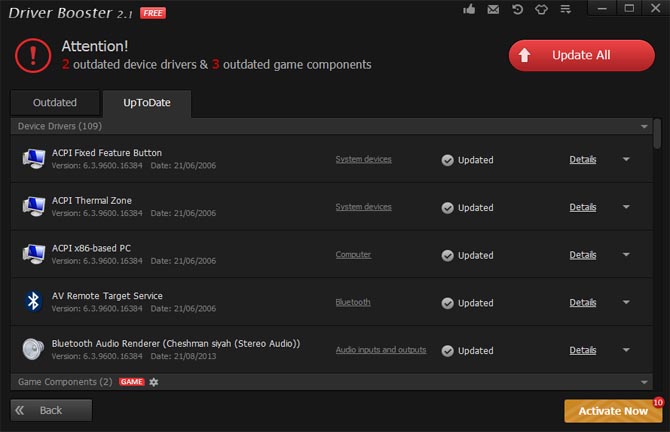This screenshot has width=670, height=432.
Task: Open the feedback envelope icon
Action: 493,9
